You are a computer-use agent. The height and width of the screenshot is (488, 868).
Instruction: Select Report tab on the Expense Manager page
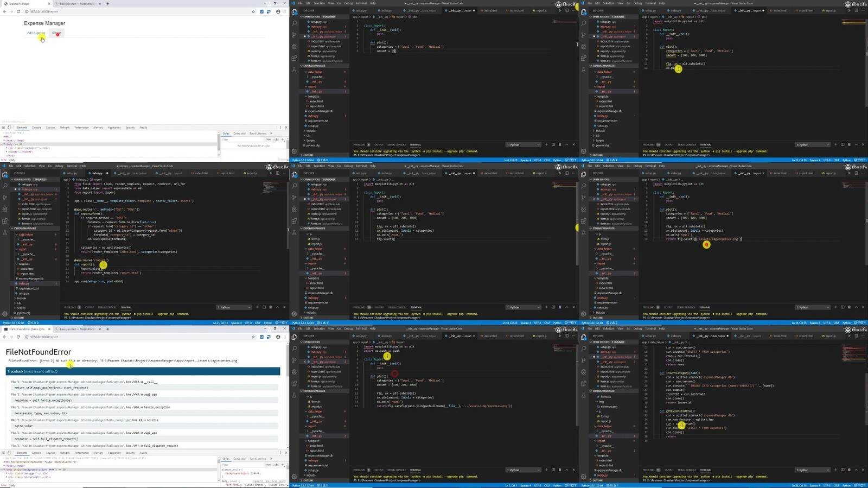point(56,33)
